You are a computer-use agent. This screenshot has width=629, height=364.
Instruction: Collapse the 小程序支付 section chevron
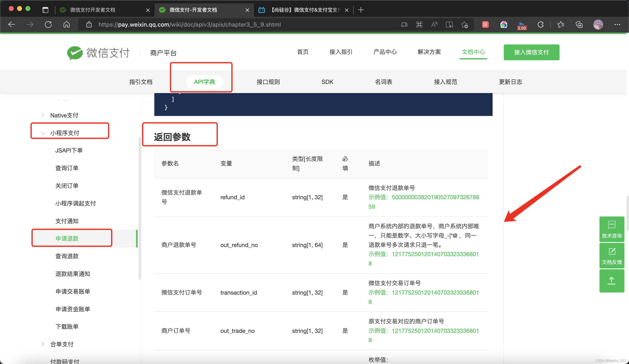pyautogui.click(x=43, y=133)
